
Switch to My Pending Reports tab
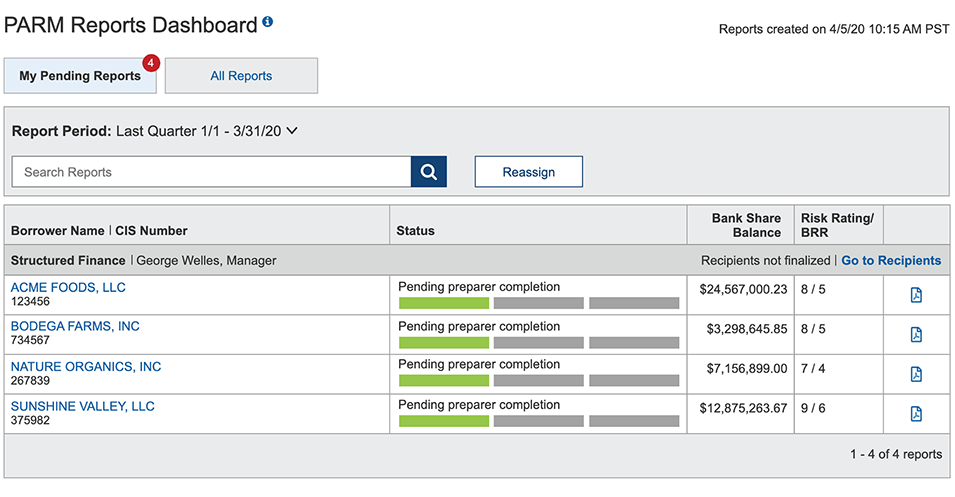(80, 76)
